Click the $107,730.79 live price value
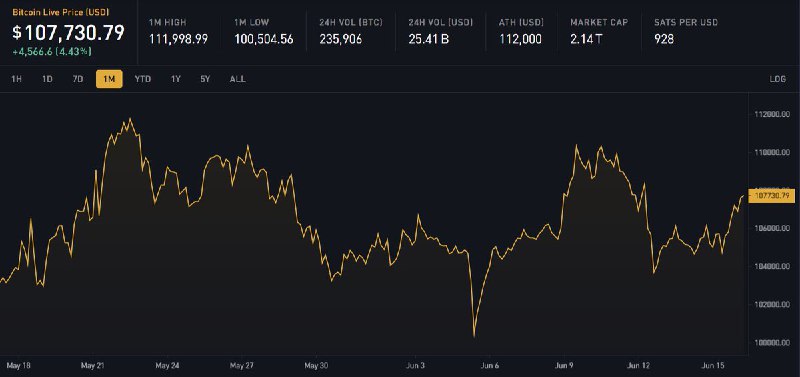Viewport: 800px width, 377px height. 68,33
